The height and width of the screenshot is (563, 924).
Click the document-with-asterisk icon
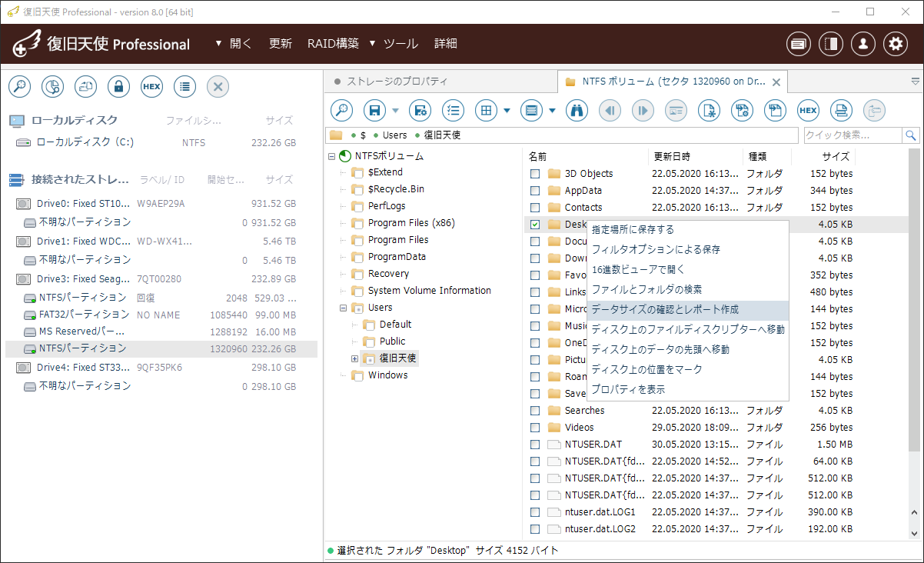point(709,111)
